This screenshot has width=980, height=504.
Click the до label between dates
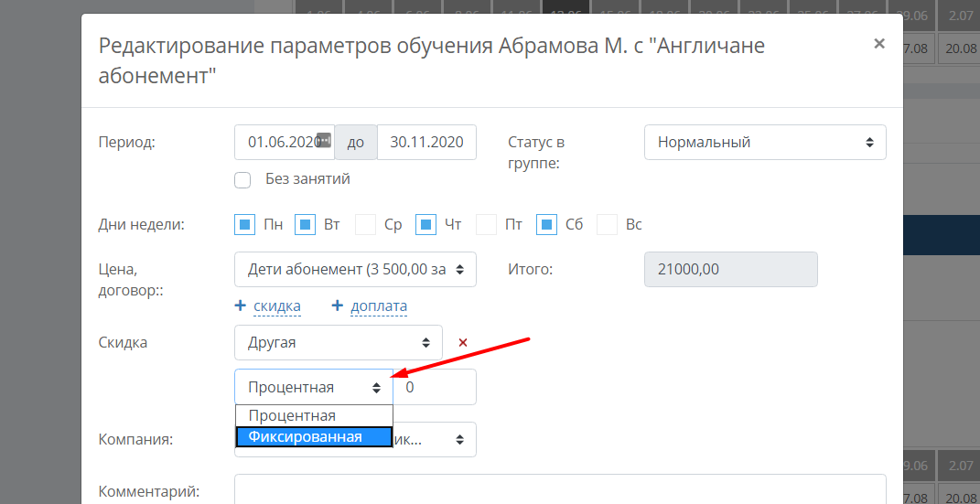(x=356, y=143)
